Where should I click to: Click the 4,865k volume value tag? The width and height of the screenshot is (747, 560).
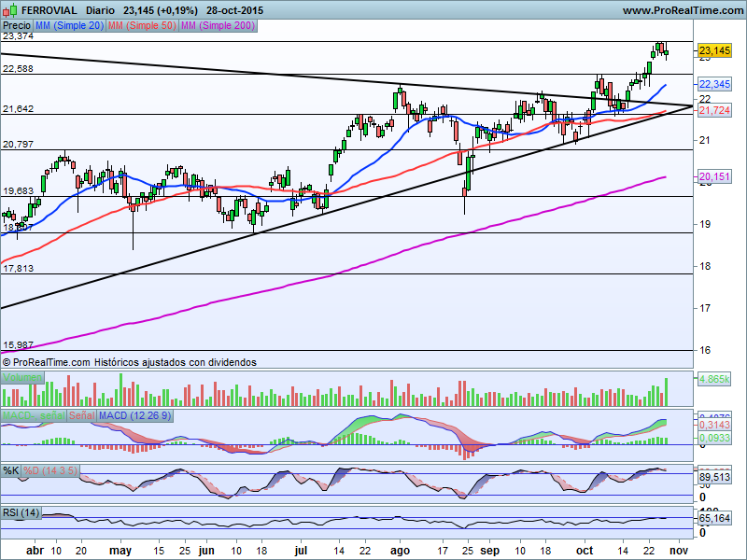pos(714,380)
